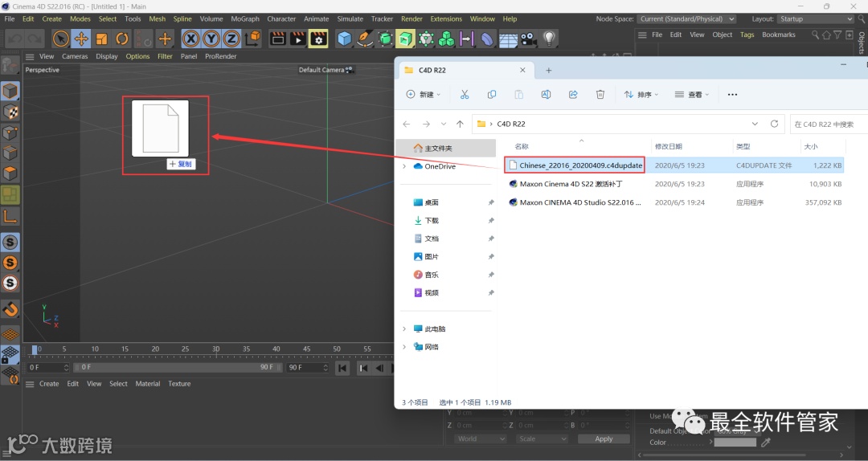This screenshot has height=461, width=868.
Task: Click Delete trash icon in Explorer toolbar
Action: click(x=600, y=95)
